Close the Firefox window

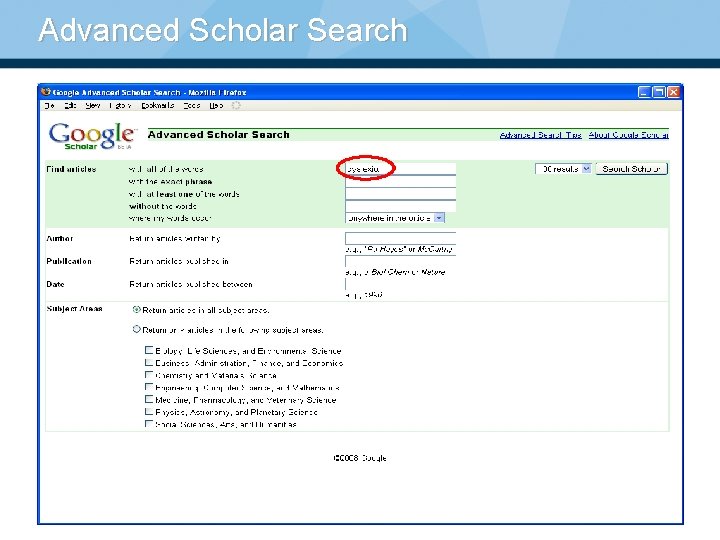click(x=674, y=92)
